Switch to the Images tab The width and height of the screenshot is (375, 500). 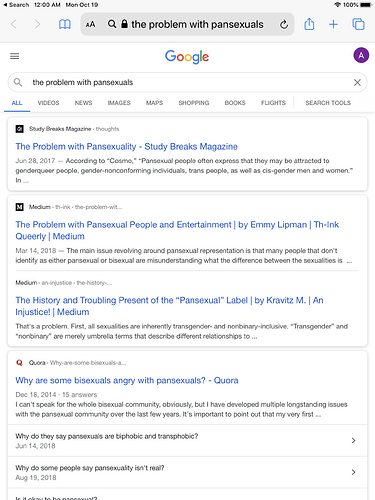click(x=119, y=103)
